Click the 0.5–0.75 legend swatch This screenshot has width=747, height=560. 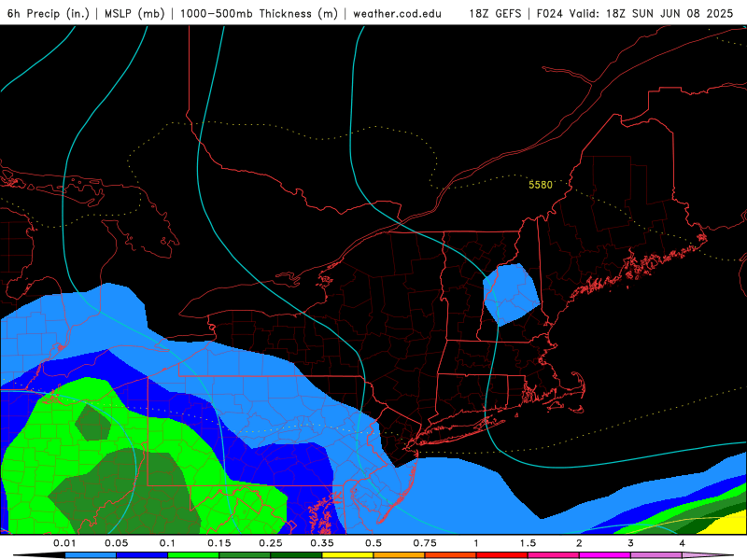click(400, 555)
